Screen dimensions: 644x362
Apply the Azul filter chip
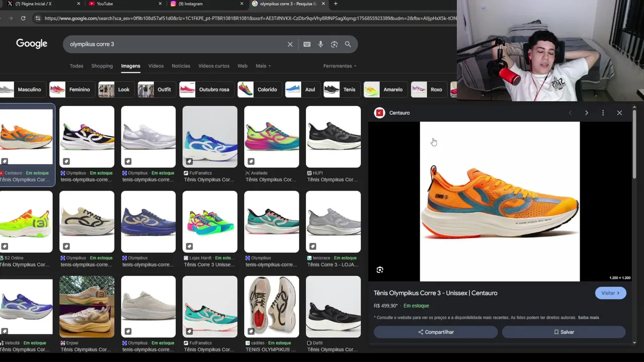point(302,89)
